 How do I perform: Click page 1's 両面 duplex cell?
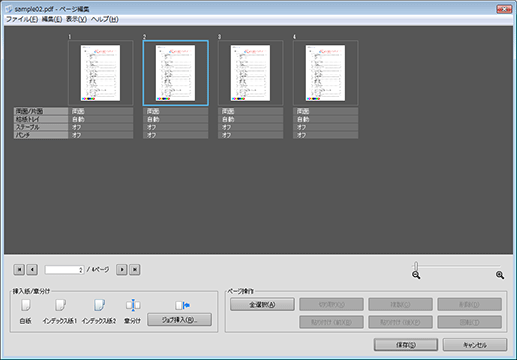point(101,111)
